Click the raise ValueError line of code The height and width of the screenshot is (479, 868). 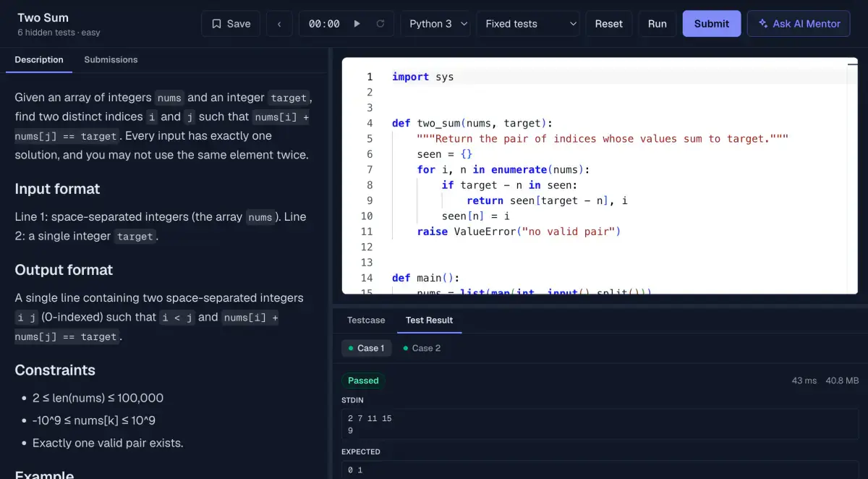[519, 232]
